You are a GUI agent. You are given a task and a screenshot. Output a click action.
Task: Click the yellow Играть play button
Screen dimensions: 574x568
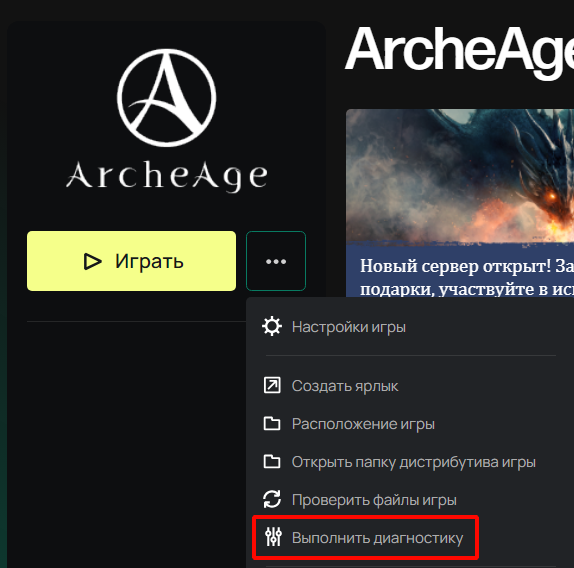tap(131, 261)
